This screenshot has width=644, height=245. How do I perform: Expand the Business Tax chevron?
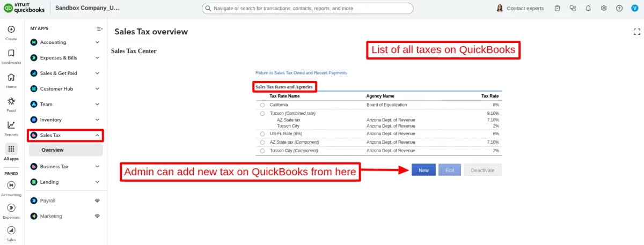97,167
